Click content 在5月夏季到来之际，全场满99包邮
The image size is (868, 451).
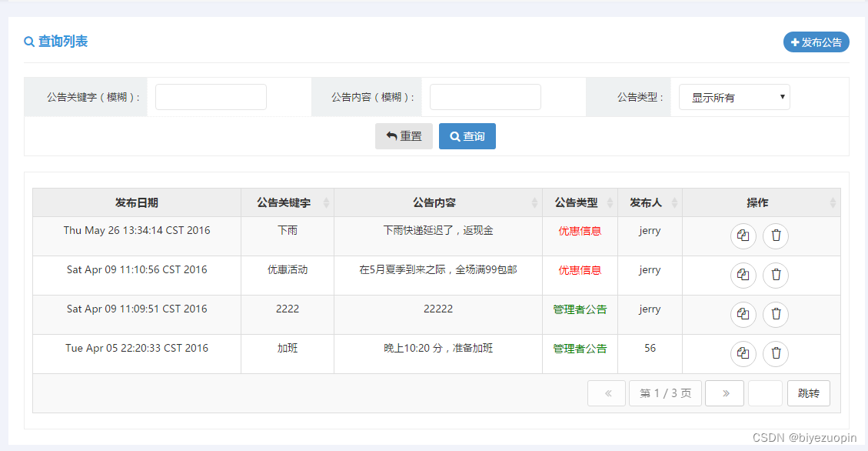438,270
